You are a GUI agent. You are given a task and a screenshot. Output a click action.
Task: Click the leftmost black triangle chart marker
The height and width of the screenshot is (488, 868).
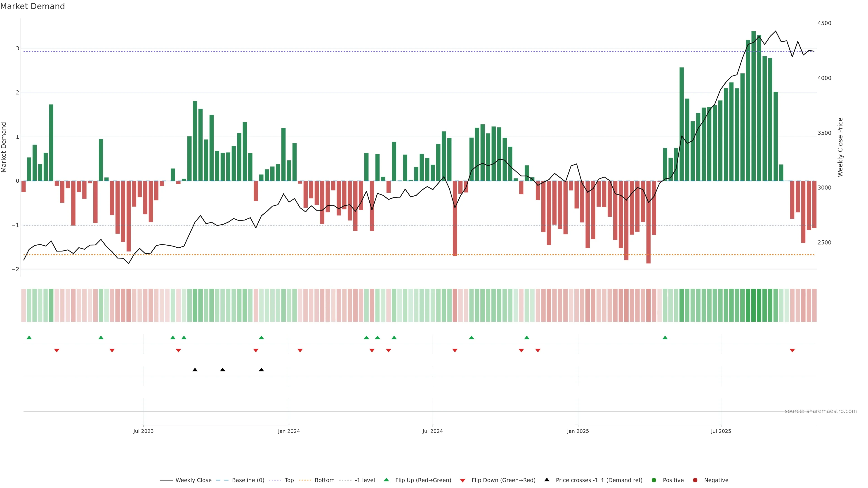[195, 370]
